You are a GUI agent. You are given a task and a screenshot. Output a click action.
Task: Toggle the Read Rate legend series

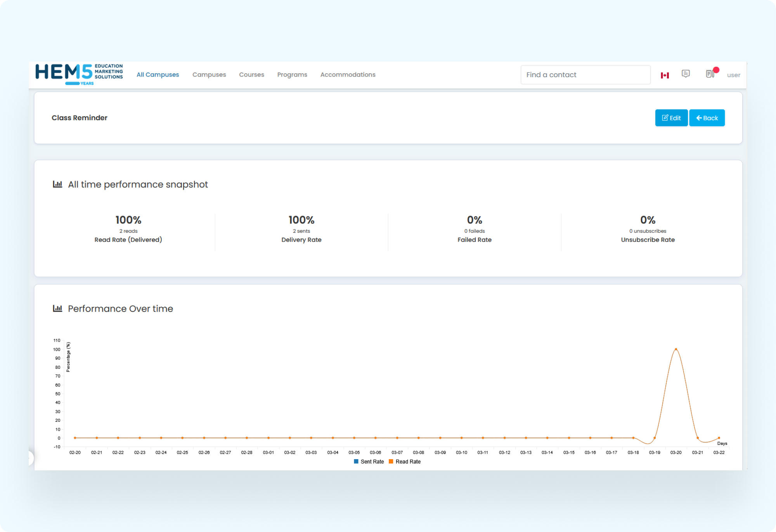pyautogui.click(x=405, y=461)
